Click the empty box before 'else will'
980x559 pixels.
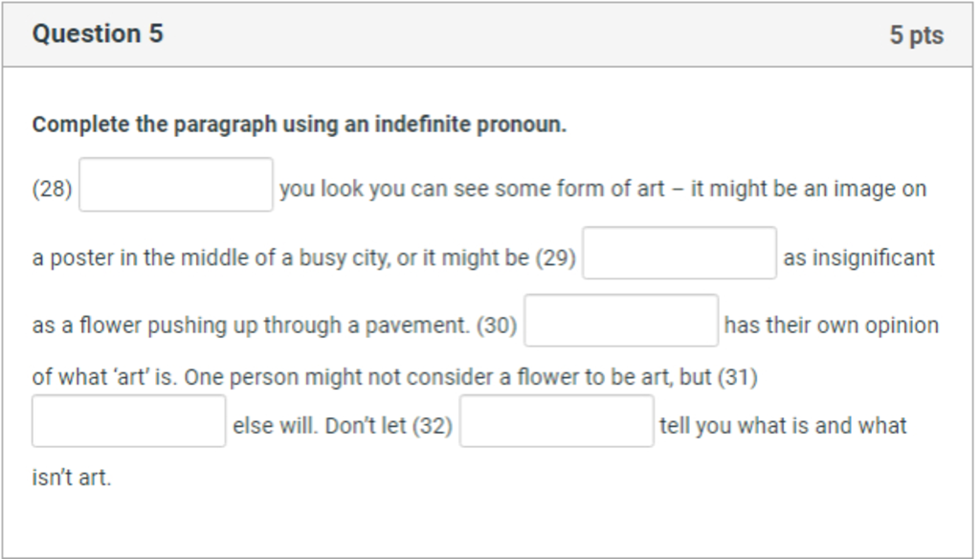(129, 421)
